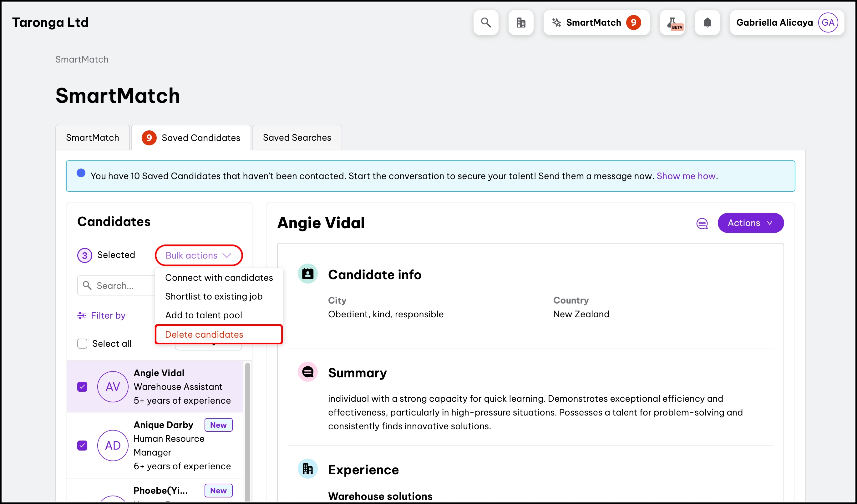This screenshot has width=857, height=504.
Task: Open Gabriella Alicaya account menu
Action: pos(774,23)
